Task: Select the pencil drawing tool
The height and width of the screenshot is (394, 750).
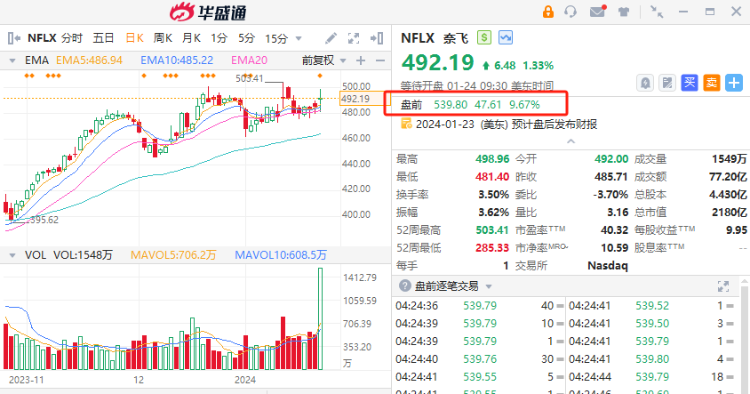Action: [x=331, y=38]
